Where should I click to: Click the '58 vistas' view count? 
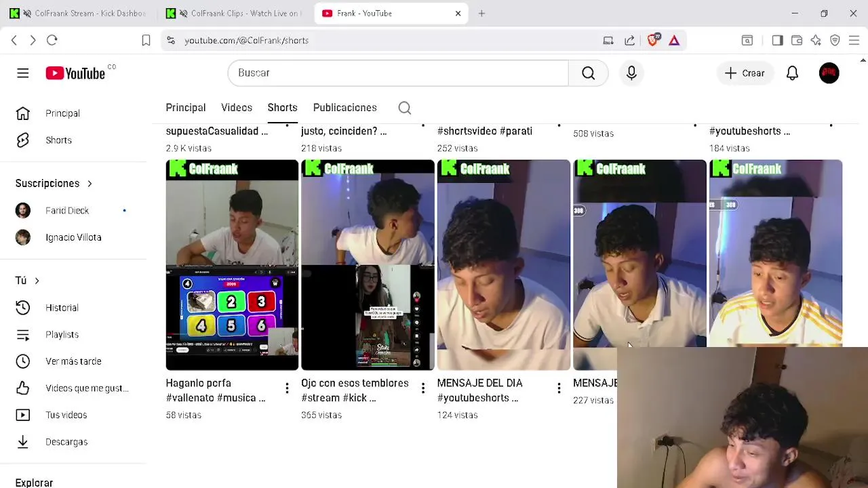pyautogui.click(x=184, y=415)
